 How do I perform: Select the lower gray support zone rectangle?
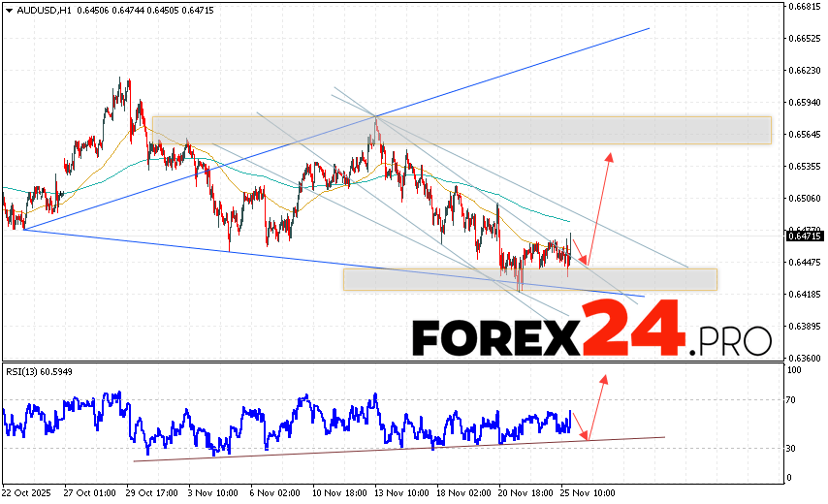pos(529,279)
